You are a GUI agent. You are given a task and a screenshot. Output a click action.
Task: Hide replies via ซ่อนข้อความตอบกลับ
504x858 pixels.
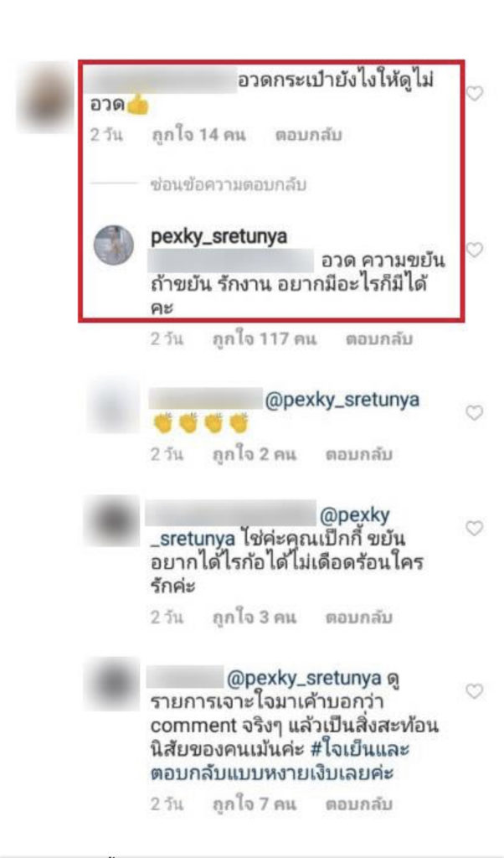point(229,185)
